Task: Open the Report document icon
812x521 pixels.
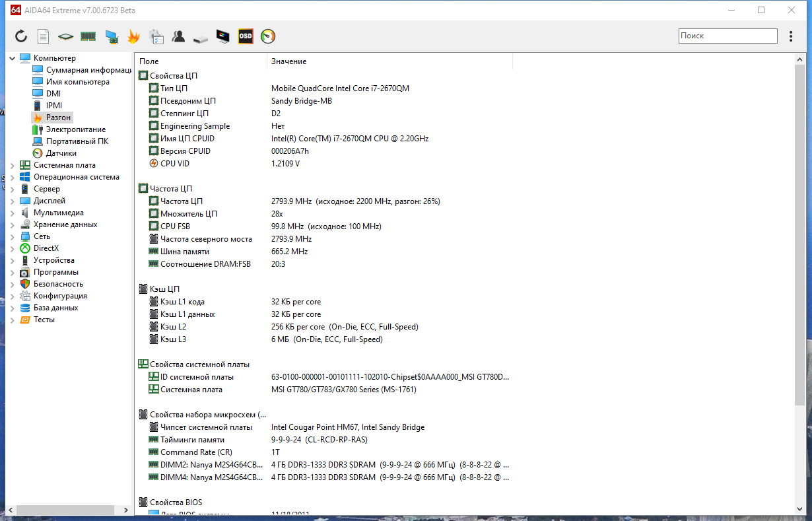Action: click(44, 36)
